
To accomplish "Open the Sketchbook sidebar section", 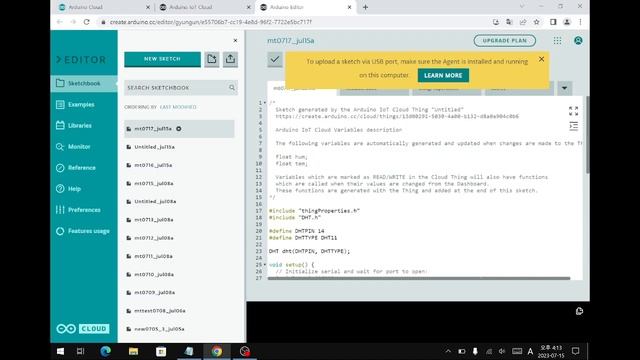I will tap(84, 83).
